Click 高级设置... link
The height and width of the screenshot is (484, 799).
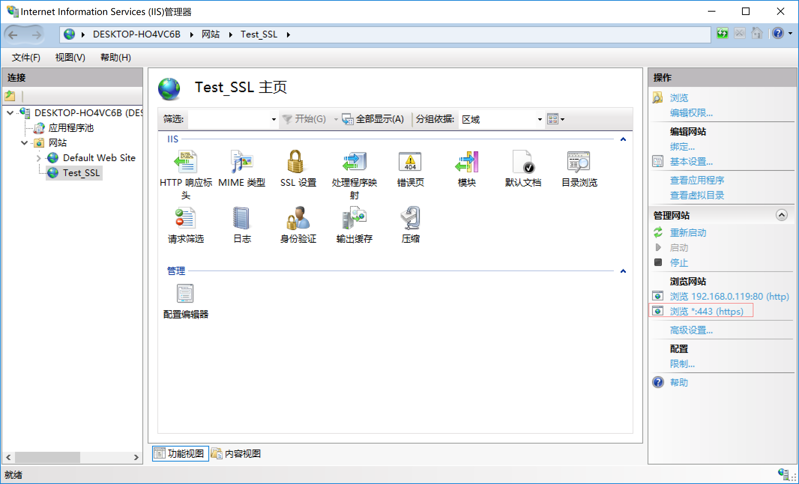coord(691,331)
